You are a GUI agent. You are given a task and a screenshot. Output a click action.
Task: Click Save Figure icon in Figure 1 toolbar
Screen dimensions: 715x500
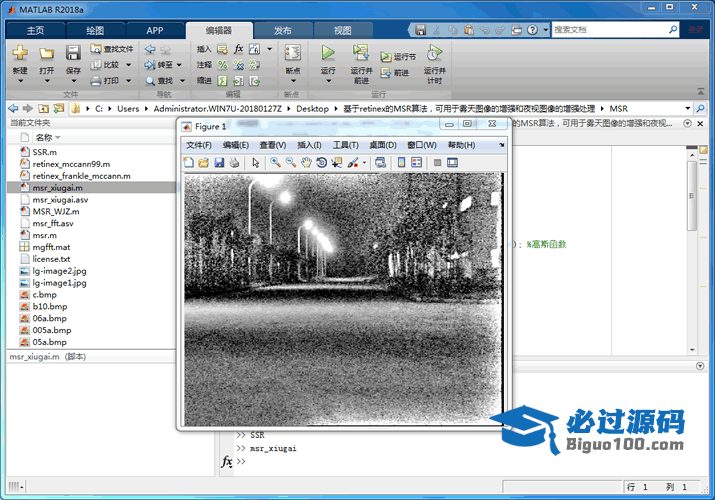(x=219, y=162)
